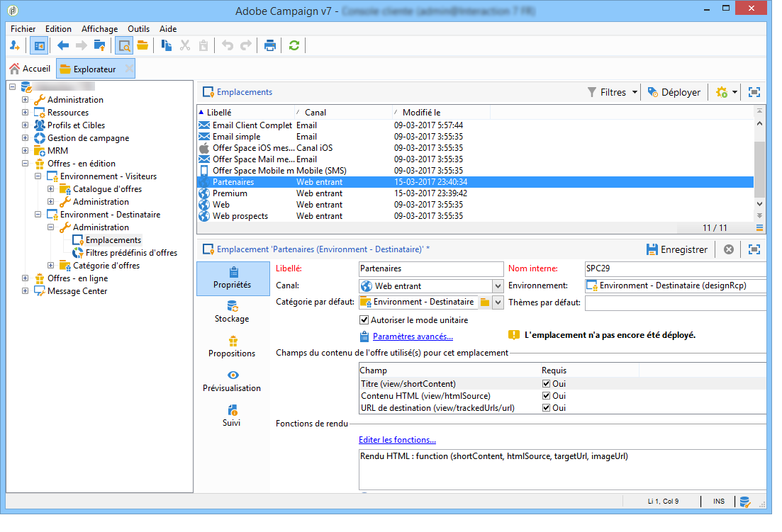The width and height of the screenshot is (782, 532).
Task: Click the connection user icon in toolbar
Action: pyautogui.click(x=14, y=46)
